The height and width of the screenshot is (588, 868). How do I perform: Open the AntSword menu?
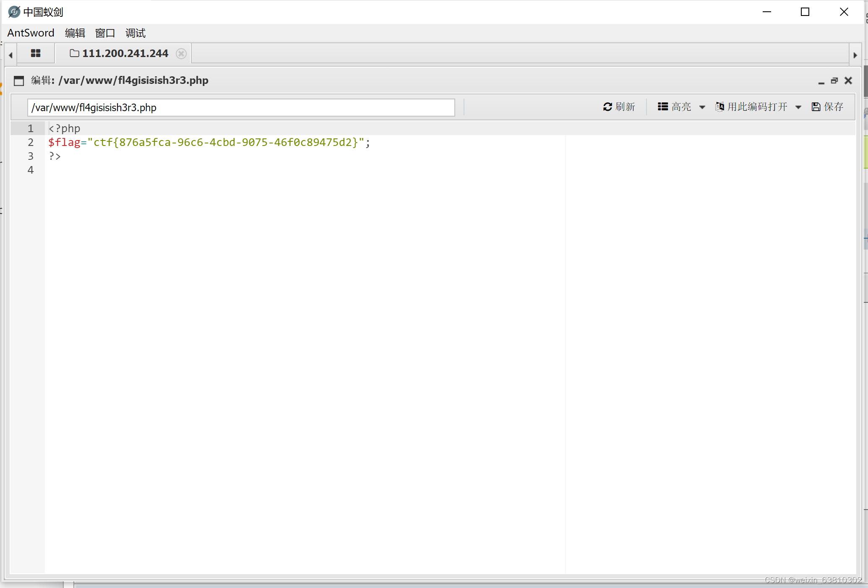31,33
